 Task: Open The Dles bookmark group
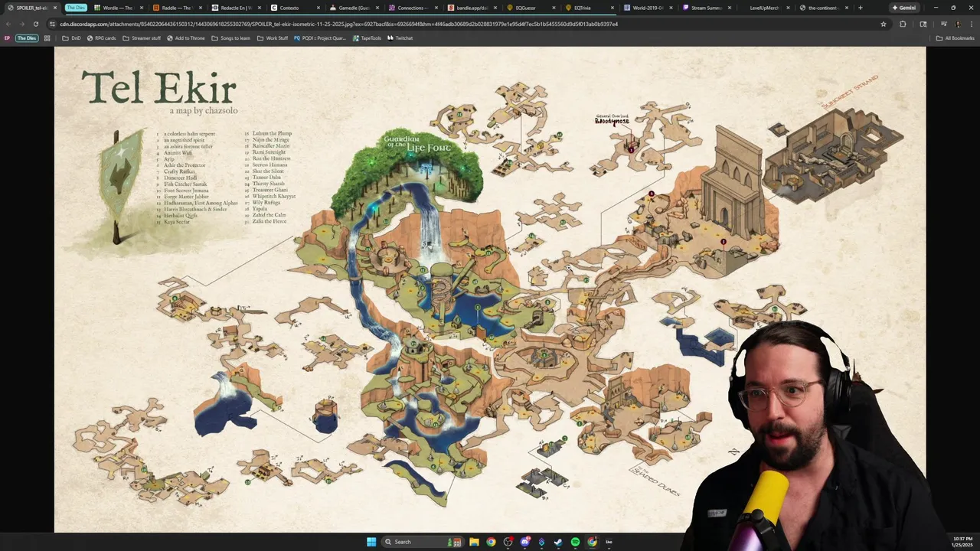click(27, 37)
